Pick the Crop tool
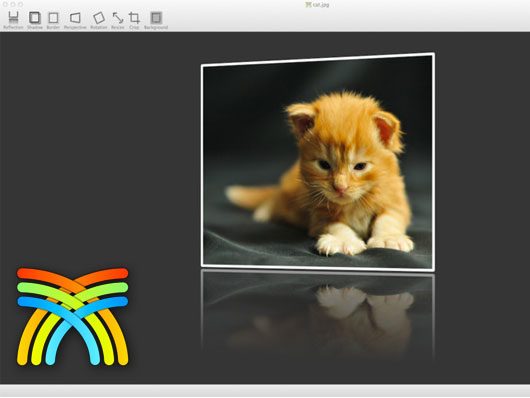Screen dimensions: 530x398 point(134,20)
